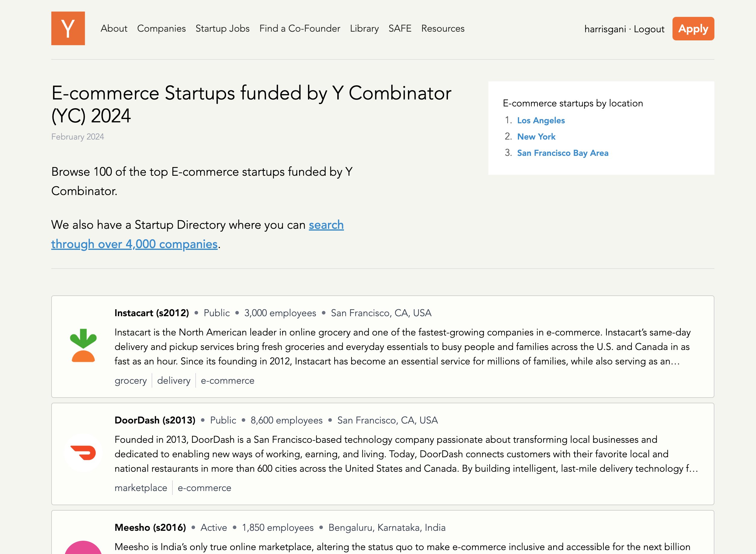
Task: Click the page heading E-commerce Startups
Action: click(x=251, y=104)
